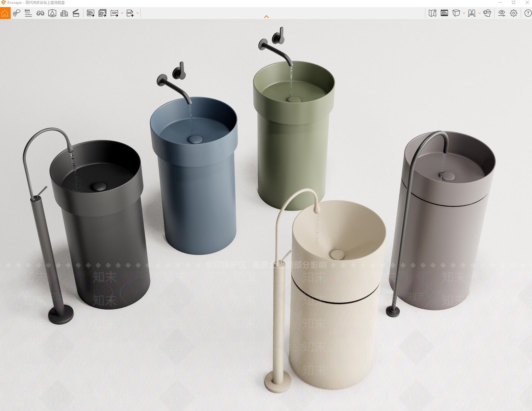
Task: Open General Settings gear icon
Action: (514, 13)
